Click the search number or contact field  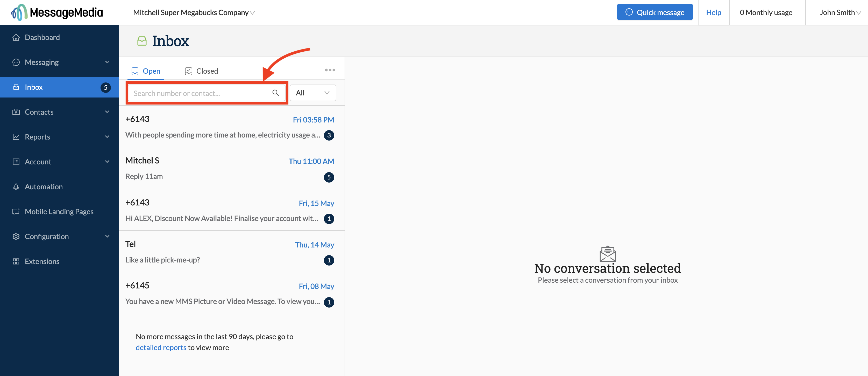(199, 93)
